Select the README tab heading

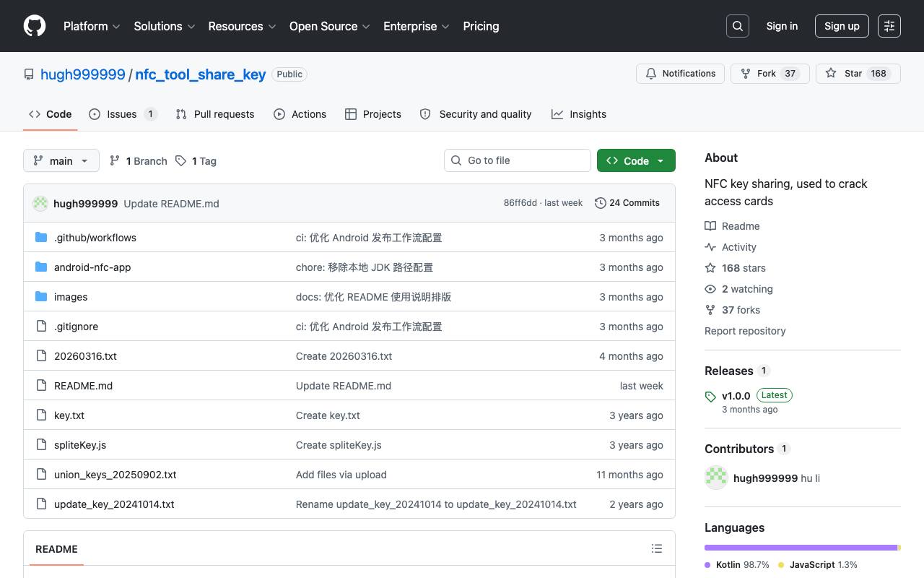pyautogui.click(x=56, y=549)
